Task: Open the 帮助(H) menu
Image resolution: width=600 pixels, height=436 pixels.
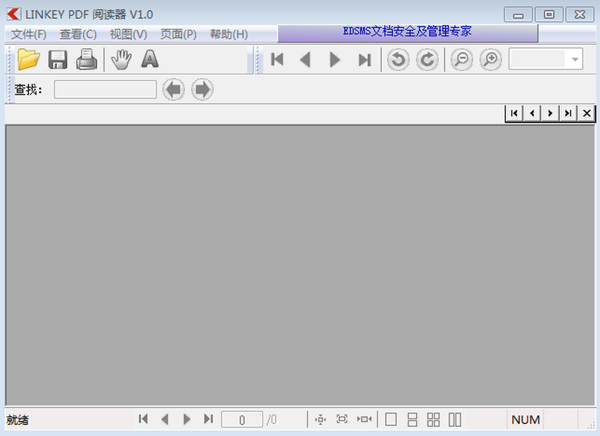Action: 229,34
